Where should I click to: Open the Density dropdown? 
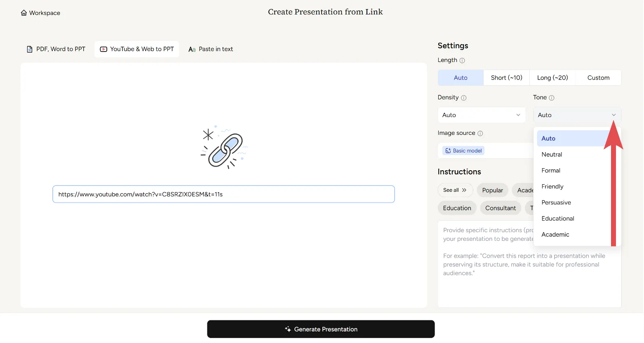tap(482, 115)
